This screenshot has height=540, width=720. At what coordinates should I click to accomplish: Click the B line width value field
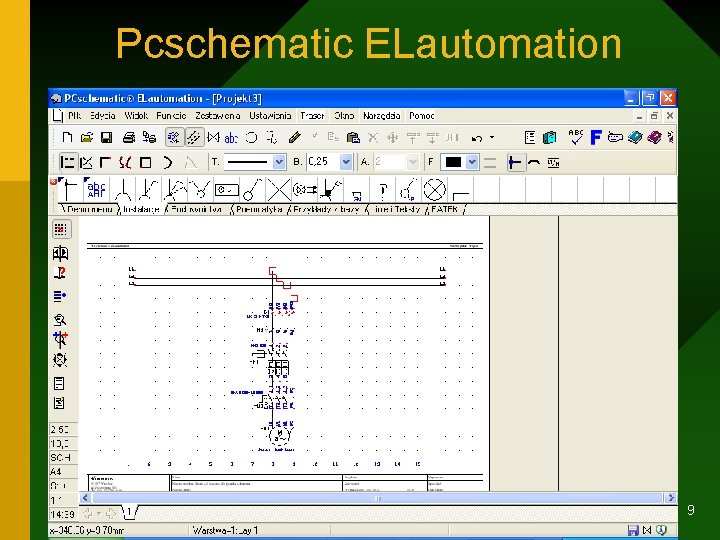point(323,162)
